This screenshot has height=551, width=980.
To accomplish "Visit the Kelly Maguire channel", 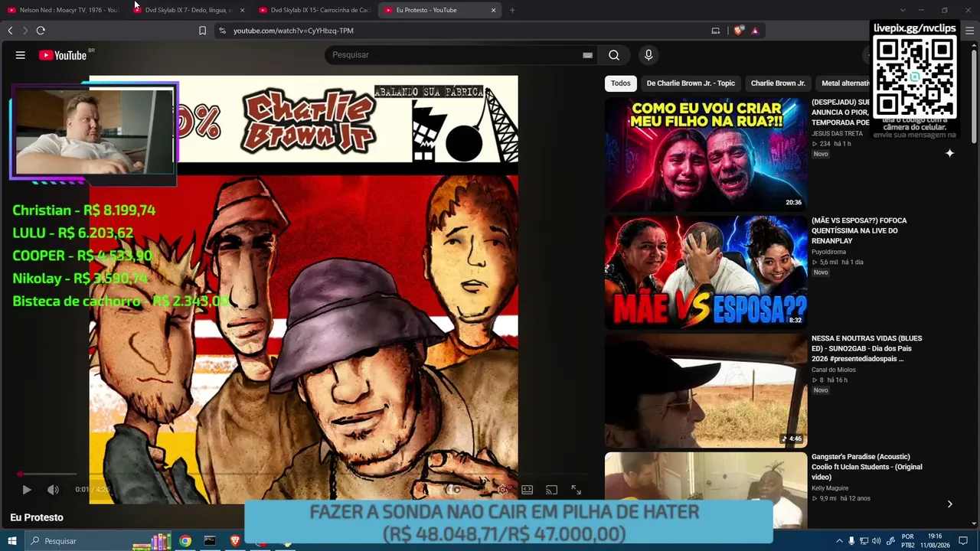I will pos(830,487).
